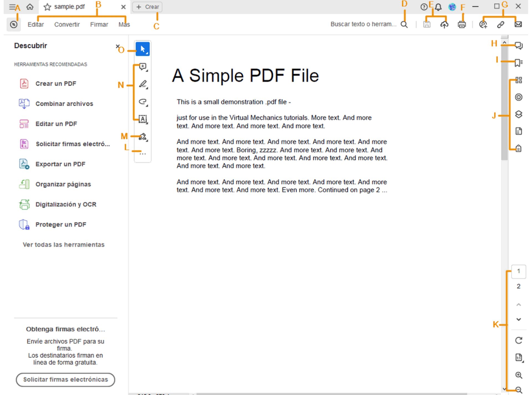The width and height of the screenshot is (532, 395).
Task: Click the send by email envelope icon
Action: (x=518, y=24)
